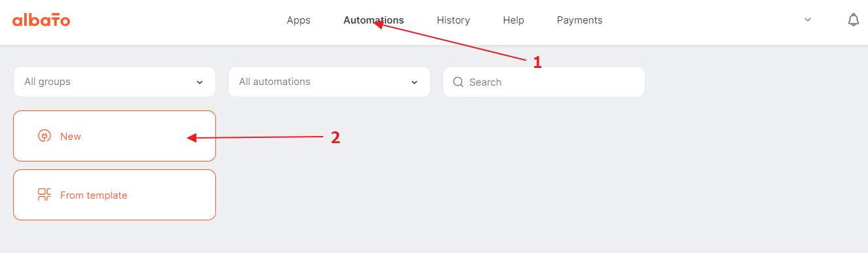The width and height of the screenshot is (868, 253).
Task: Click the template grid icon
Action: pos(45,195)
